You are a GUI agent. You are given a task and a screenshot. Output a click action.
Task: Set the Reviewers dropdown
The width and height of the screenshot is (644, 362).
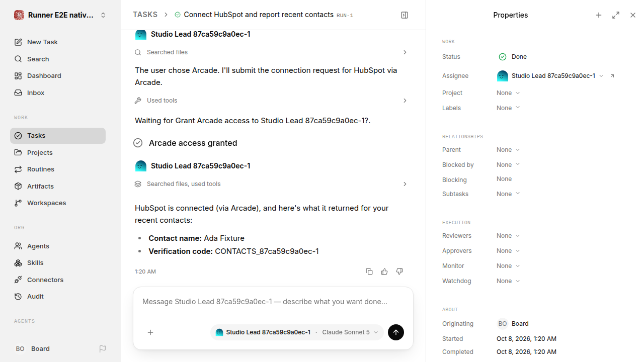[x=508, y=236]
